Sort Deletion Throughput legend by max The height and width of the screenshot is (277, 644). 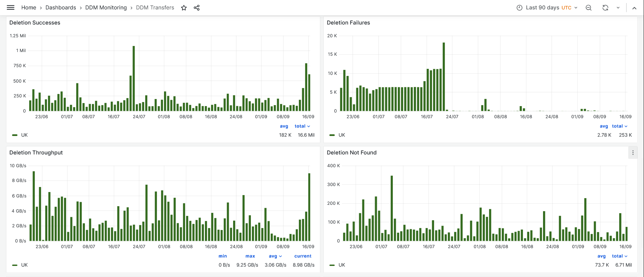tap(250, 256)
